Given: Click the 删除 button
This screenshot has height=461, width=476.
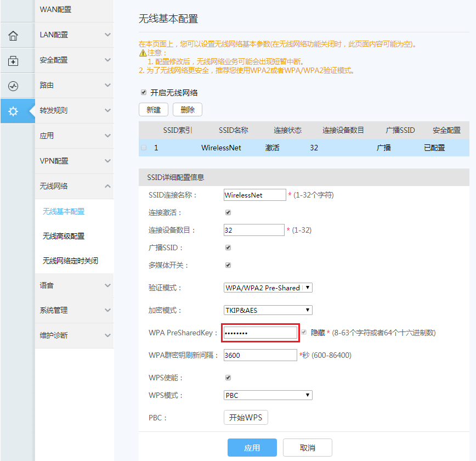Looking at the screenshot, I should (x=188, y=110).
